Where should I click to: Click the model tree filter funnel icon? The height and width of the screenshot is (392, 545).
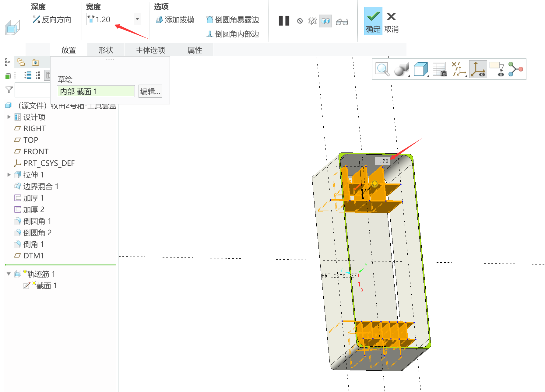[9, 89]
